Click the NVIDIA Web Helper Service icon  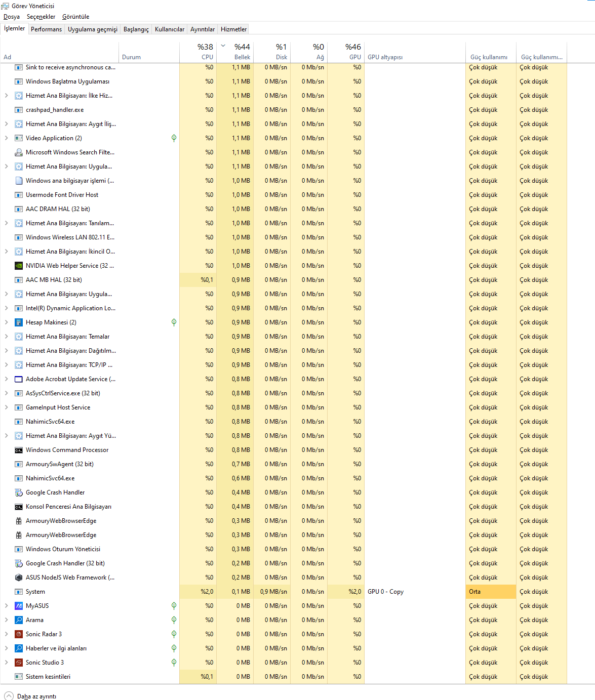tap(19, 266)
